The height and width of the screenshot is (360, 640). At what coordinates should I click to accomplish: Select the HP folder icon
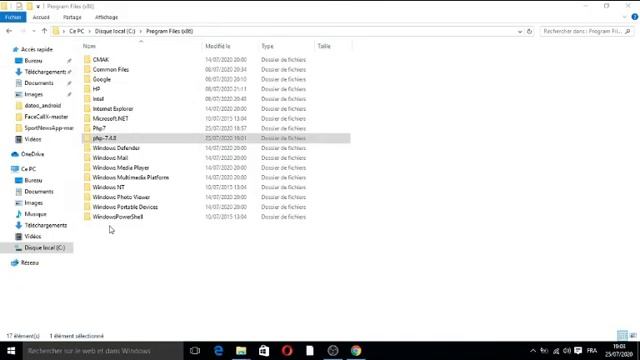click(87, 89)
